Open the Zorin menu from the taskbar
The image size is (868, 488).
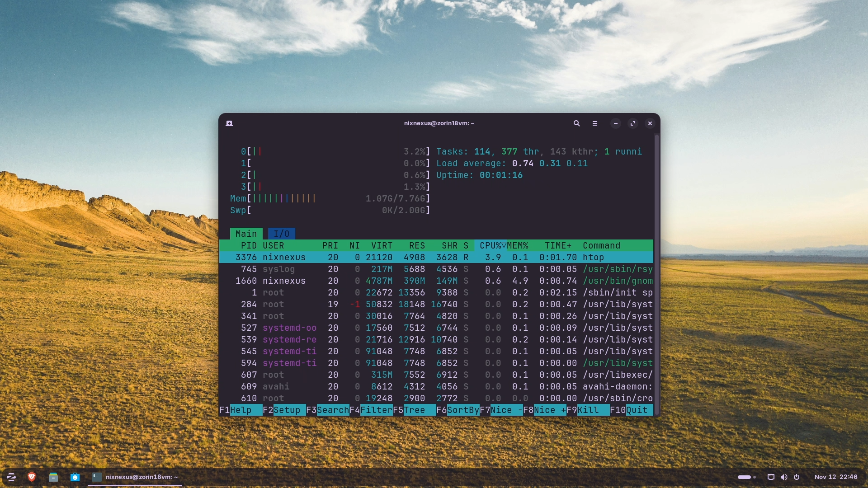tap(10, 477)
